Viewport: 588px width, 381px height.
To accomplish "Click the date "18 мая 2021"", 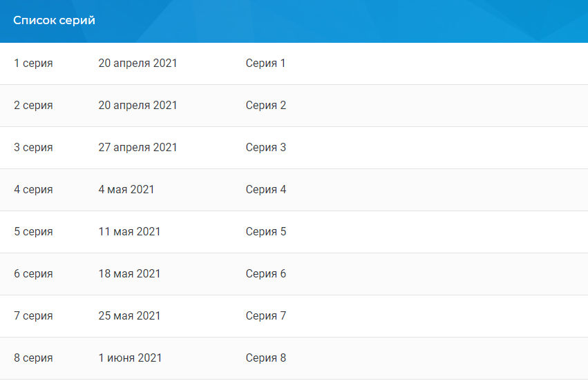I will [129, 274].
